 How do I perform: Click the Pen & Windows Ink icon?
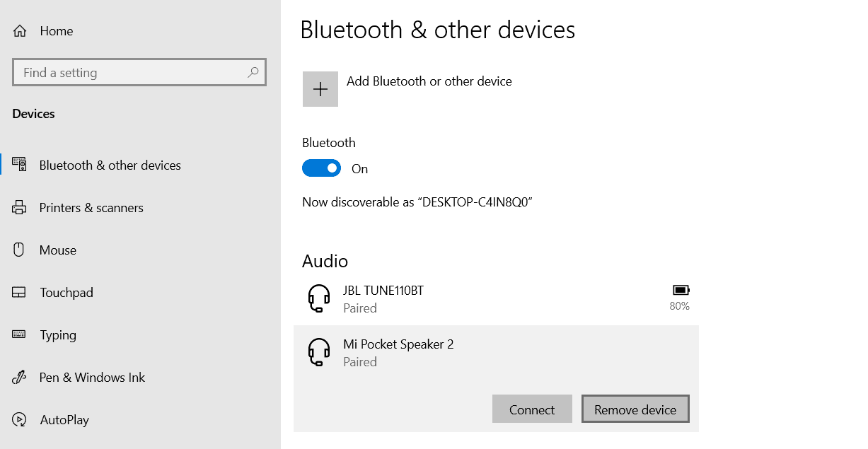click(19, 378)
